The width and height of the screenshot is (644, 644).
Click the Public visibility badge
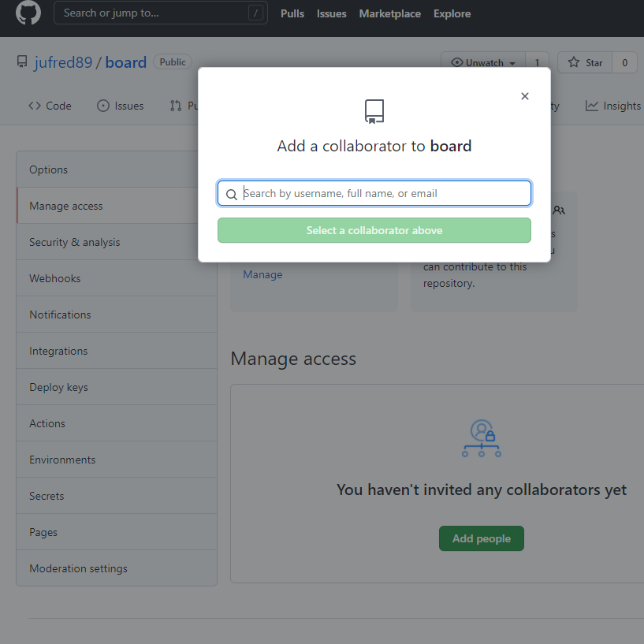tap(173, 62)
